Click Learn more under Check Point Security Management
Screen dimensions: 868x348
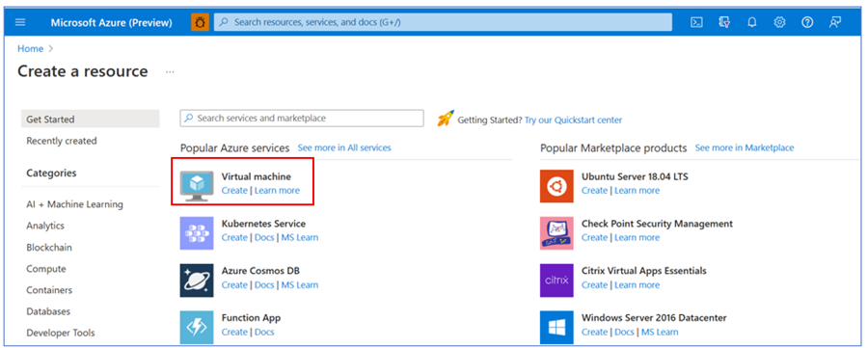coord(637,237)
